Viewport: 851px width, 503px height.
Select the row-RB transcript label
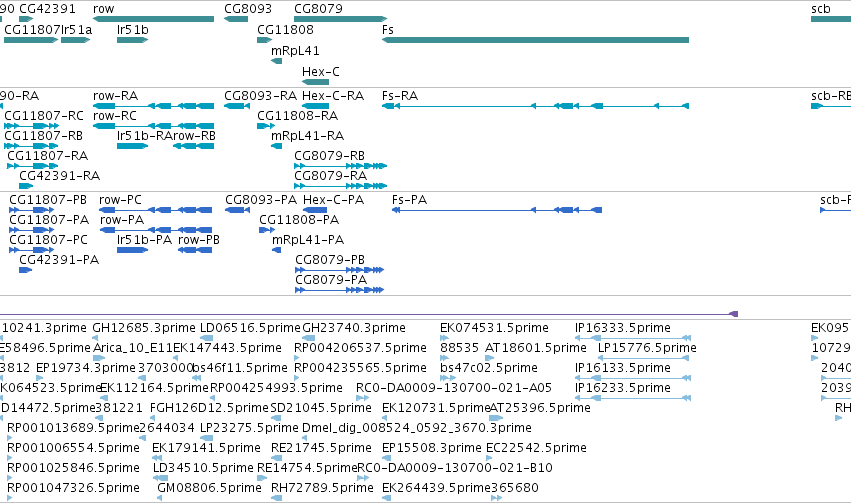(194, 136)
